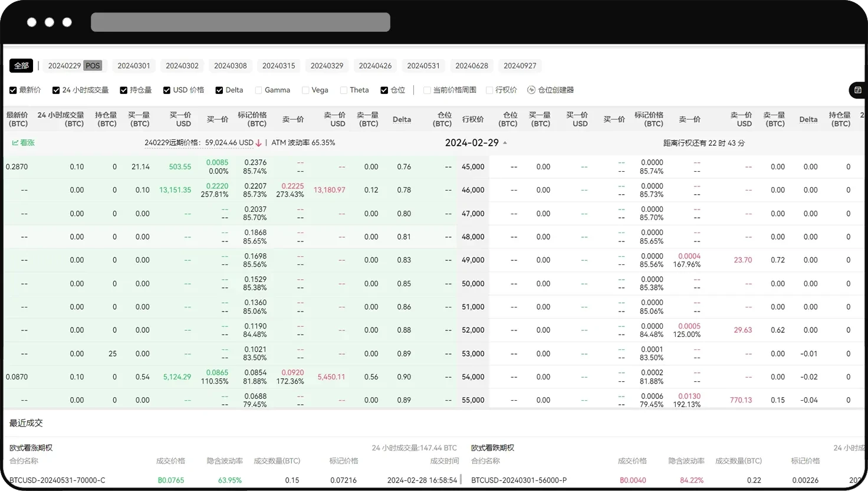
Task: Select strike price 50,000 row
Action: [x=473, y=284]
